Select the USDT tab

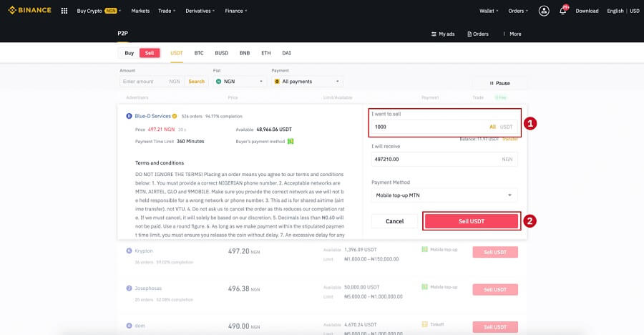click(177, 53)
